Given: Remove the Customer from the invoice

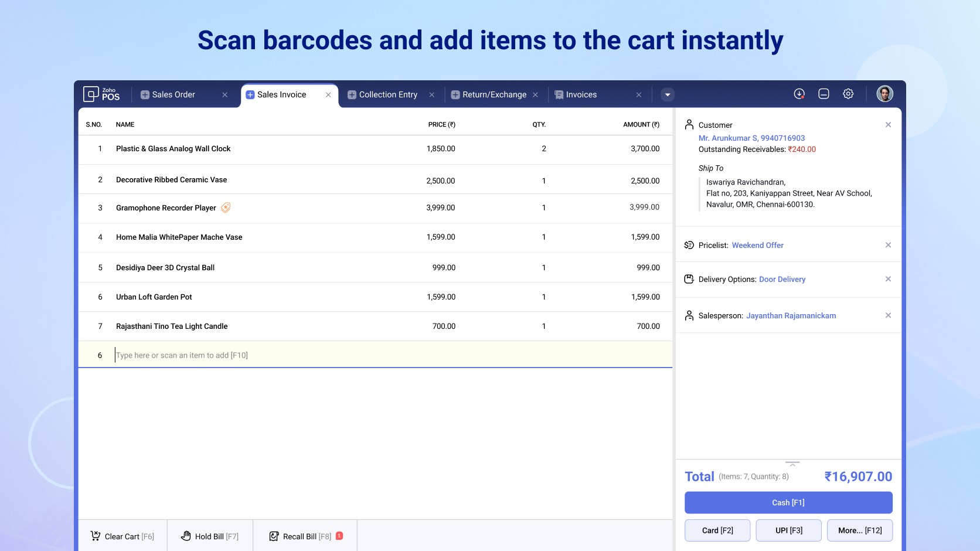Looking at the screenshot, I should (888, 125).
